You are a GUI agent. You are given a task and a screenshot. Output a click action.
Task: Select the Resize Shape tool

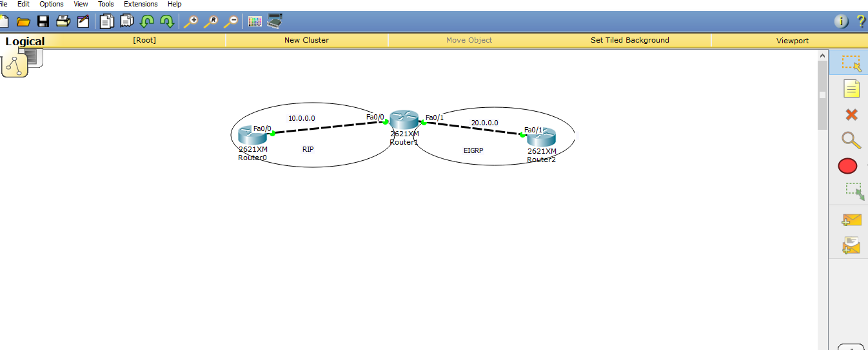point(854,192)
